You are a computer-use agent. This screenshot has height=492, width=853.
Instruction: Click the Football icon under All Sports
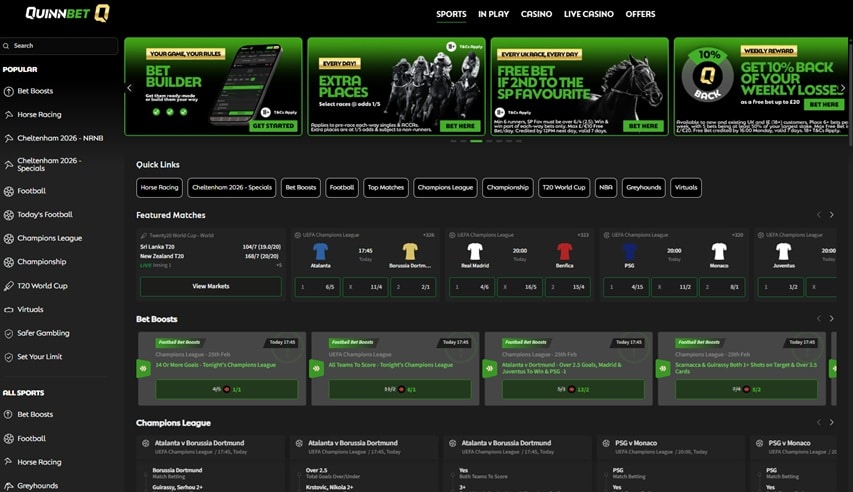(9, 439)
